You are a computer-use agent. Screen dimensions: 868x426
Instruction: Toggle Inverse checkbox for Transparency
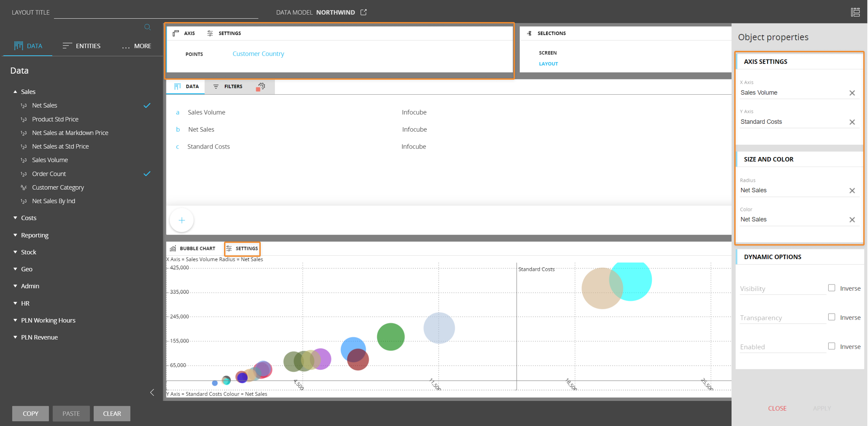point(831,317)
